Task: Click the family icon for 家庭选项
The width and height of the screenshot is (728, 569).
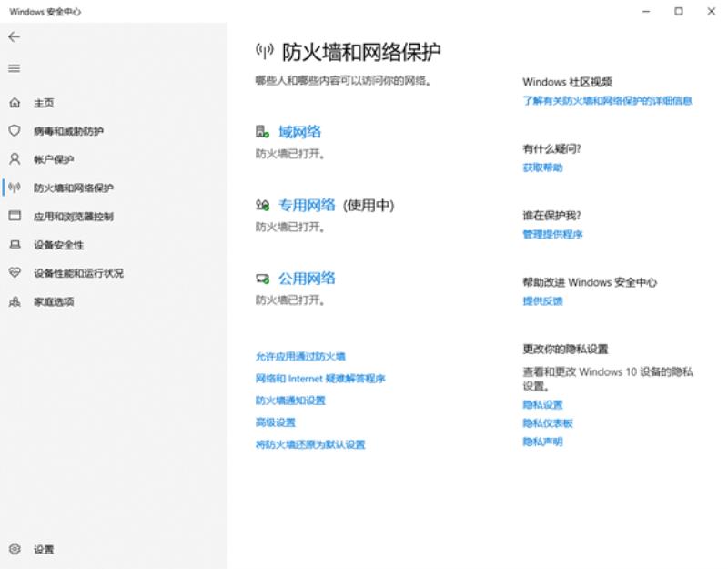Action: [15, 301]
